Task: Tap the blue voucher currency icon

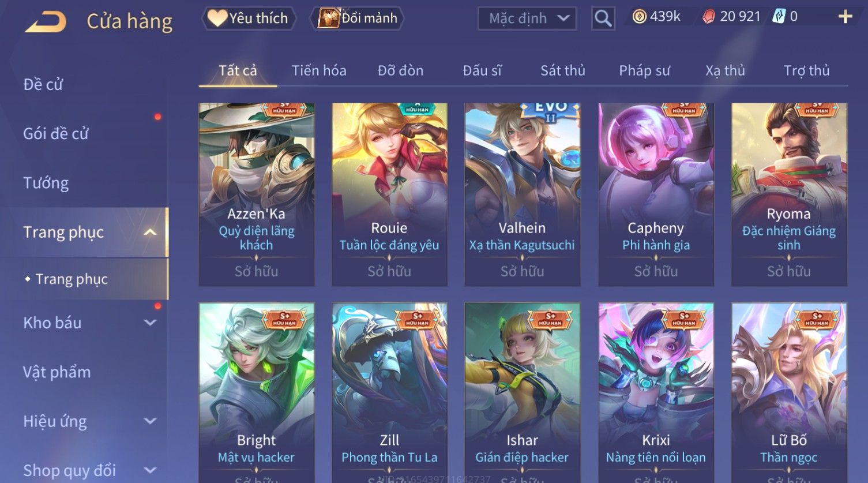Action: [x=779, y=17]
